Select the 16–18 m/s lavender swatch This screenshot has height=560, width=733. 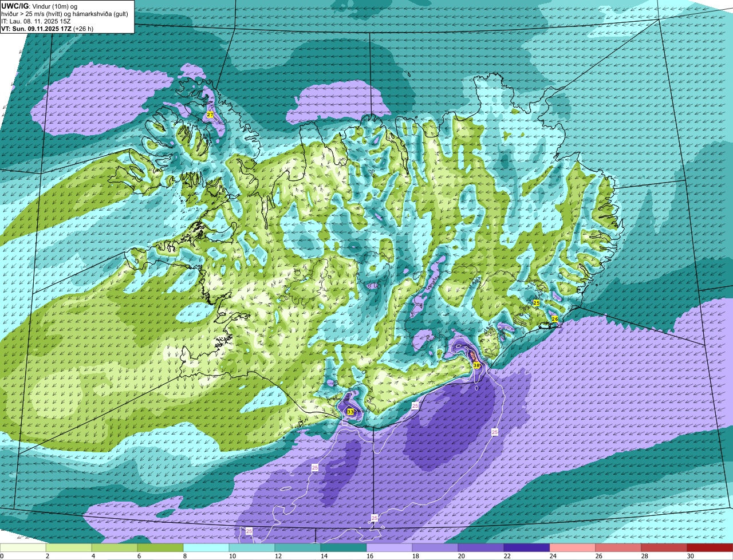(389, 548)
